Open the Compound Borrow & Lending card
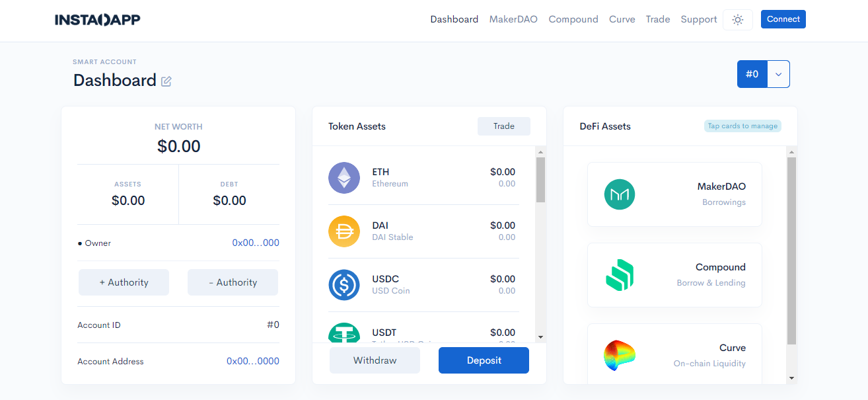 (674, 275)
